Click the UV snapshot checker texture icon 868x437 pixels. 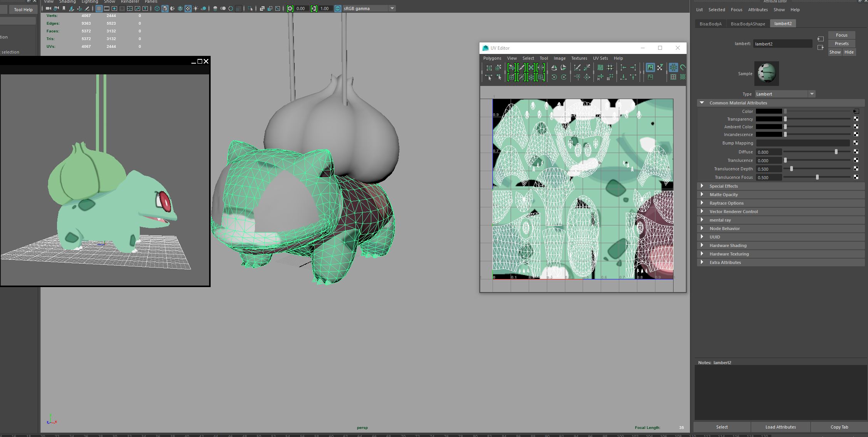coord(683,77)
